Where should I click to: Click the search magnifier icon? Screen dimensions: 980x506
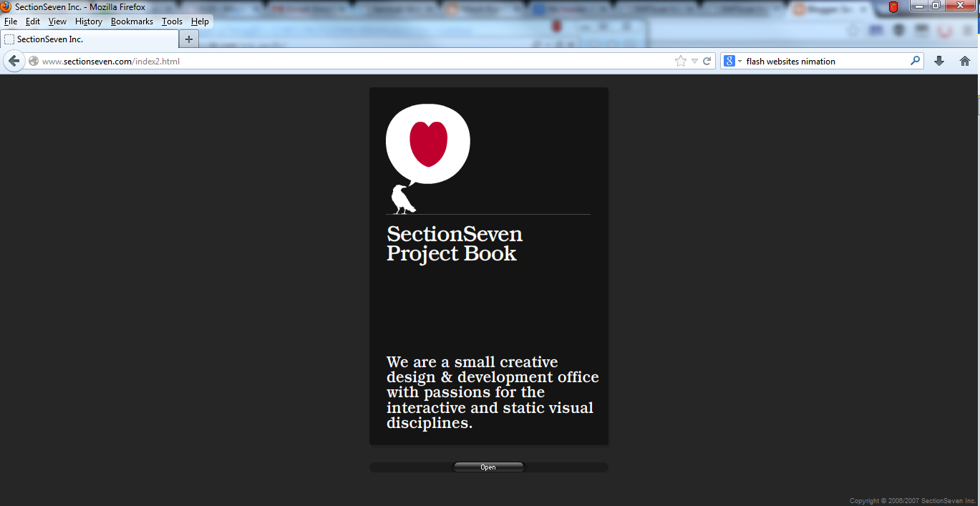point(915,61)
